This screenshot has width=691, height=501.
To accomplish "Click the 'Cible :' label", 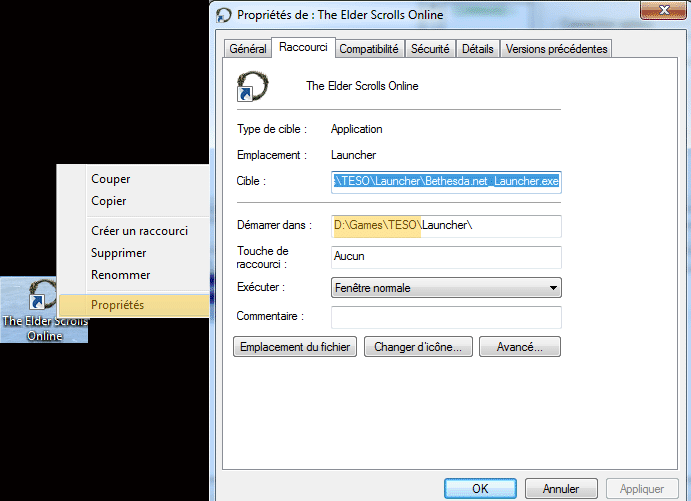I will click(251, 181).
